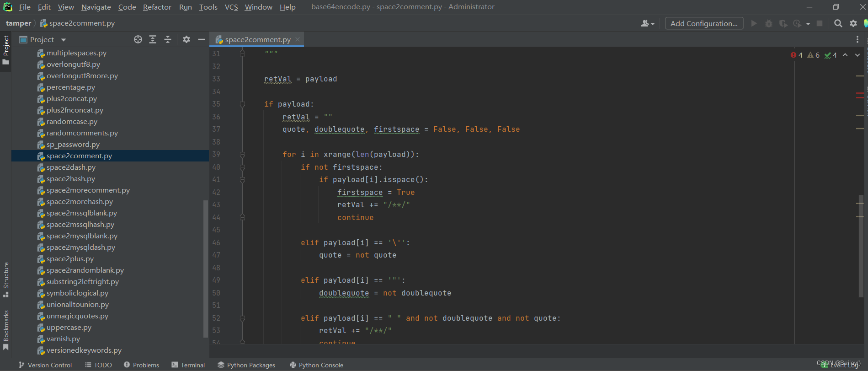Open editor tabs options menu
Image resolution: width=868 pixels, height=371 pixels.
pos(857,39)
